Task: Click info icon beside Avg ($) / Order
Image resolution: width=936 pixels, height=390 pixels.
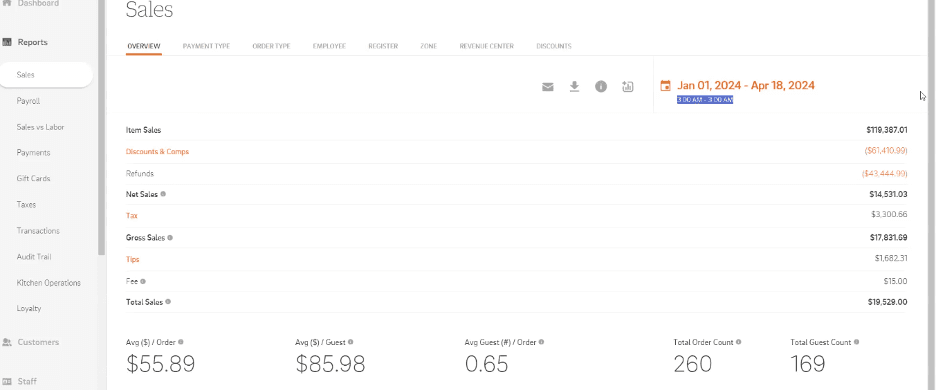Action: (181, 342)
